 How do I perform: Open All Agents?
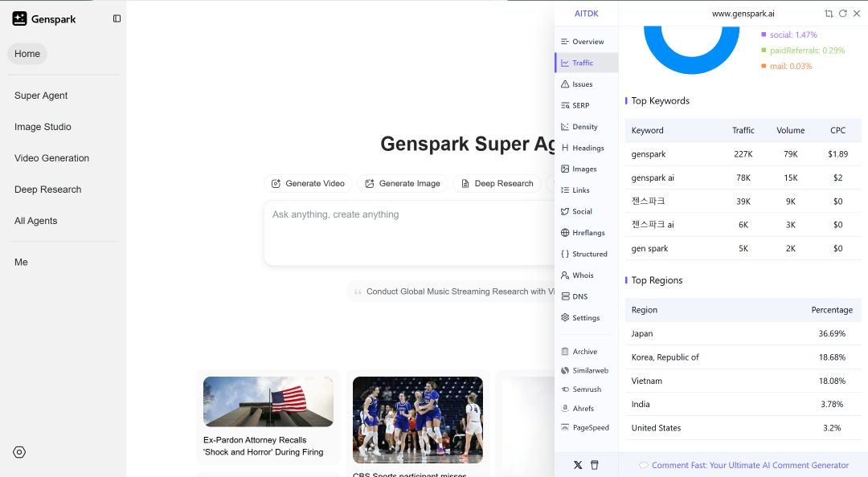click(x=35, y=220)
